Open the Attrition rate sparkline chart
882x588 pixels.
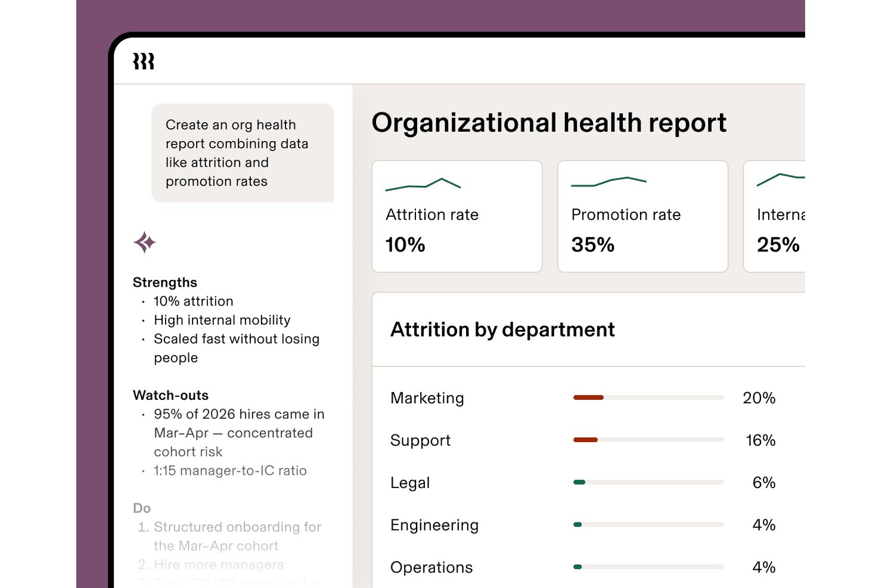pyautogui.click(x=423, y=184)
